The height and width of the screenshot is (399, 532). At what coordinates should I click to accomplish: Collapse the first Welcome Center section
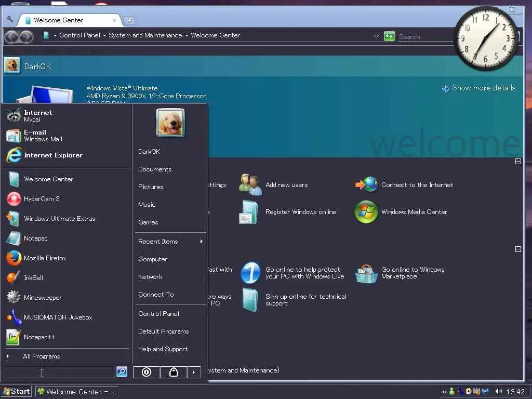click(x=518, y=162)
